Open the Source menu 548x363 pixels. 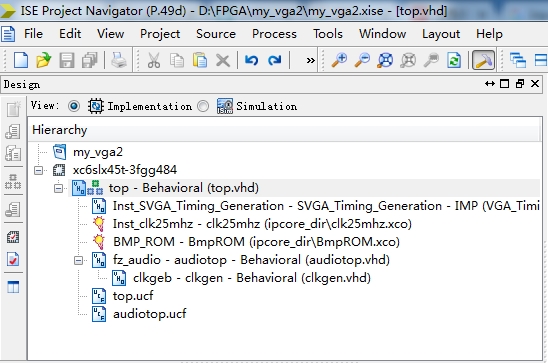click(x=216, y=34)
